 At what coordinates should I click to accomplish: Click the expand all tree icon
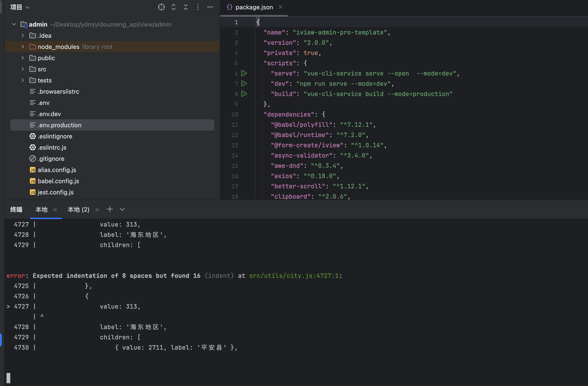click(x=174, y=7)
